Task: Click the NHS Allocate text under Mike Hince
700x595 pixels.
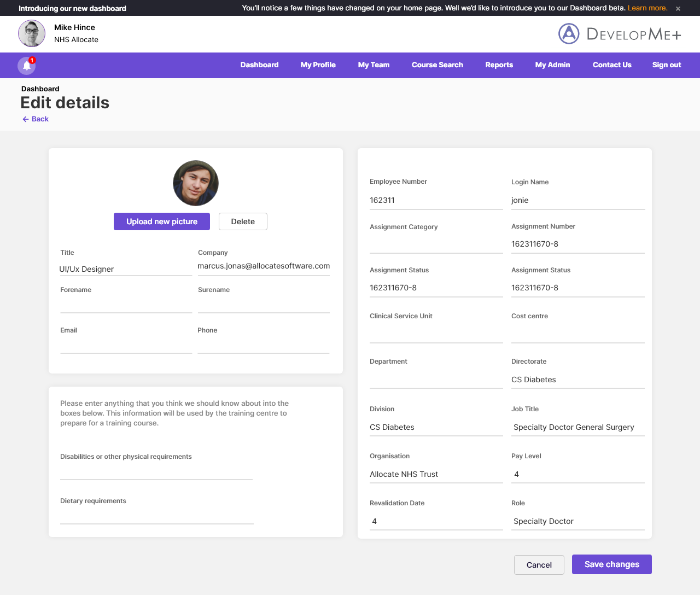Action: click(77, 40)
